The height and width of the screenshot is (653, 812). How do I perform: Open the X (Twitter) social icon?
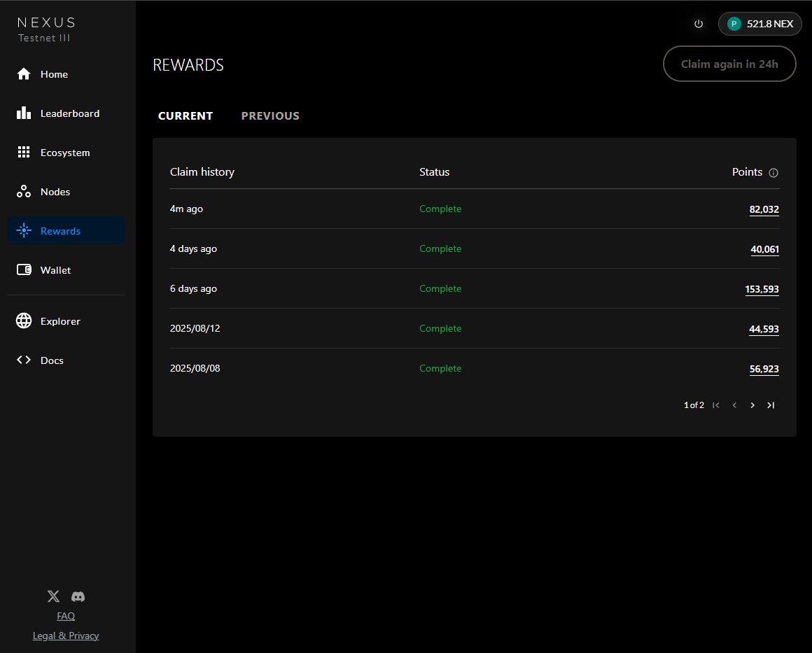(53, 596)
